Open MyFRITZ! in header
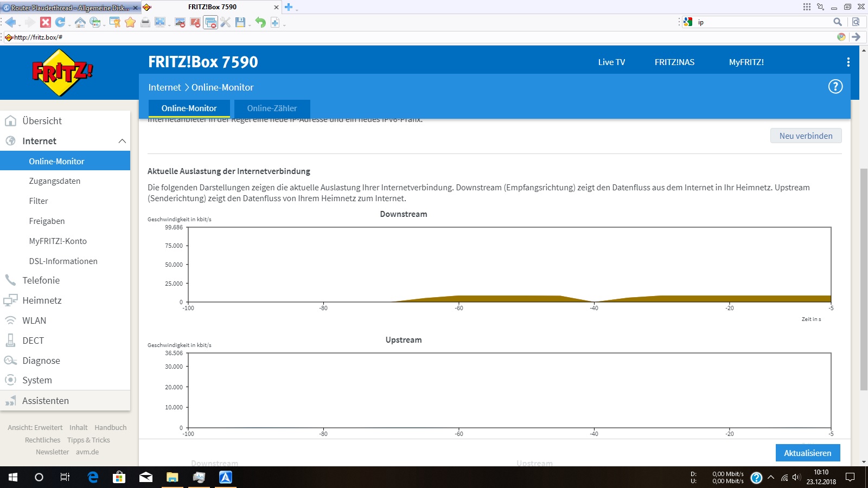Image resolution: width=868 pixels, height=488 pixels. click(x=746, y=62)
